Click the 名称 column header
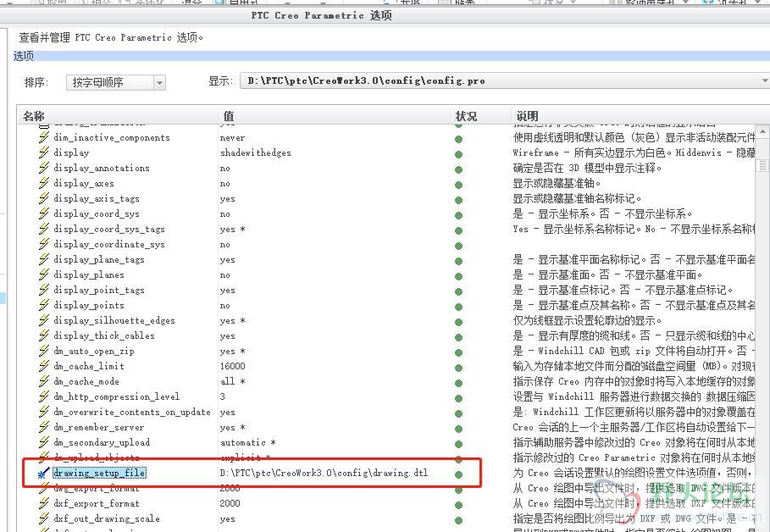This screenshot has width=770, height=532. click(34, 116)
